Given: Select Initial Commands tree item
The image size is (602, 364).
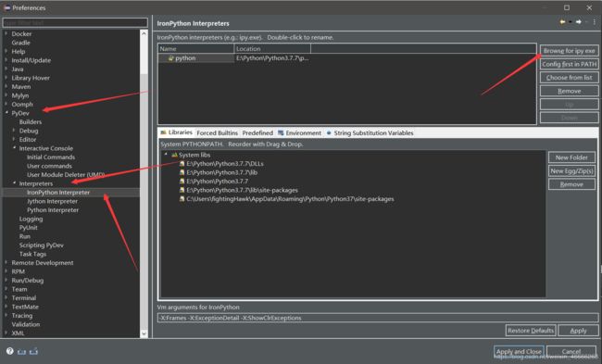Looking at the screenshot, I should pyautogui.click(x=51, y=157).
